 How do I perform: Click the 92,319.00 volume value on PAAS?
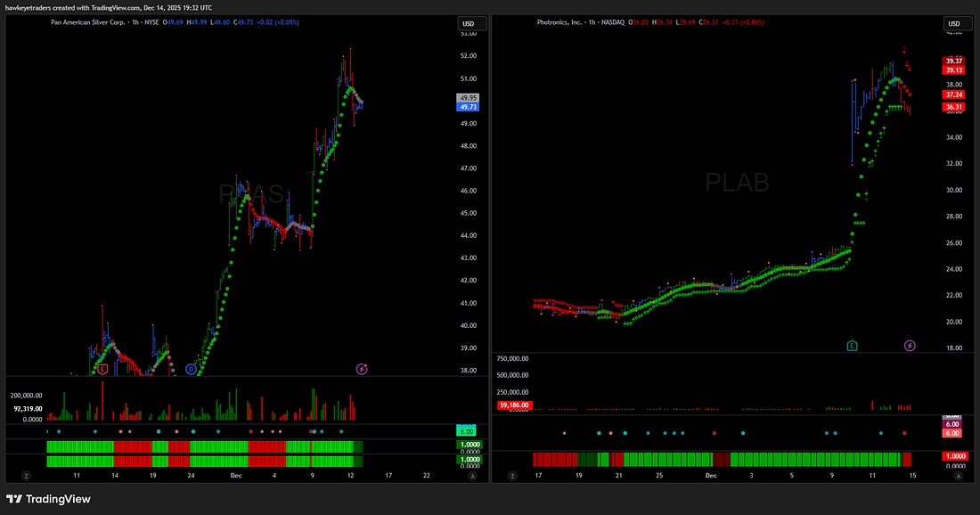pos(29,409)
